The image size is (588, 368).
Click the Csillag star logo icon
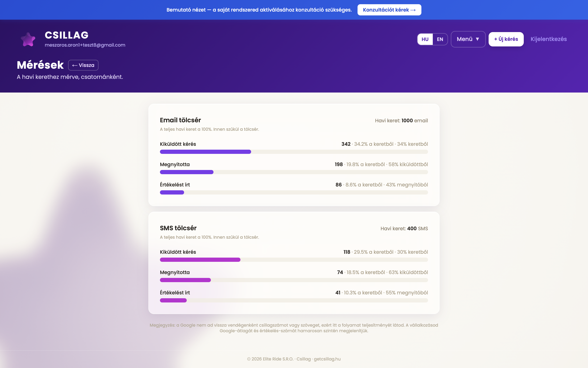28,39
